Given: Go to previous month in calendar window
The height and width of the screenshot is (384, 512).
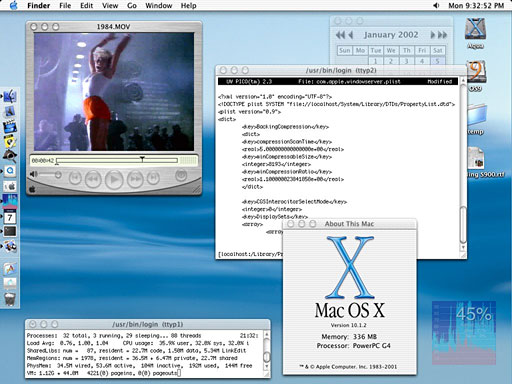Looking at the screenshot, I should pyautogui.click(x=350, y=35).
